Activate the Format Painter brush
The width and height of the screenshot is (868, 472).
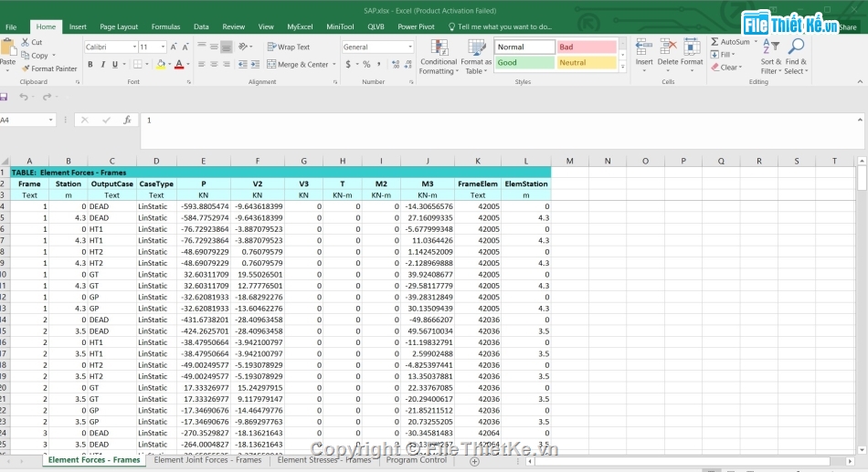(26, 68)
